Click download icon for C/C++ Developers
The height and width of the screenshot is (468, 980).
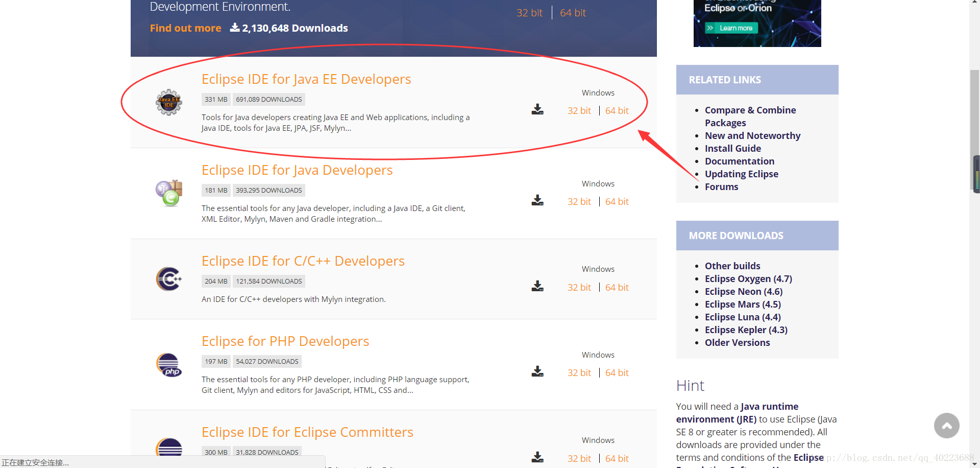click(x=537, y=286)
